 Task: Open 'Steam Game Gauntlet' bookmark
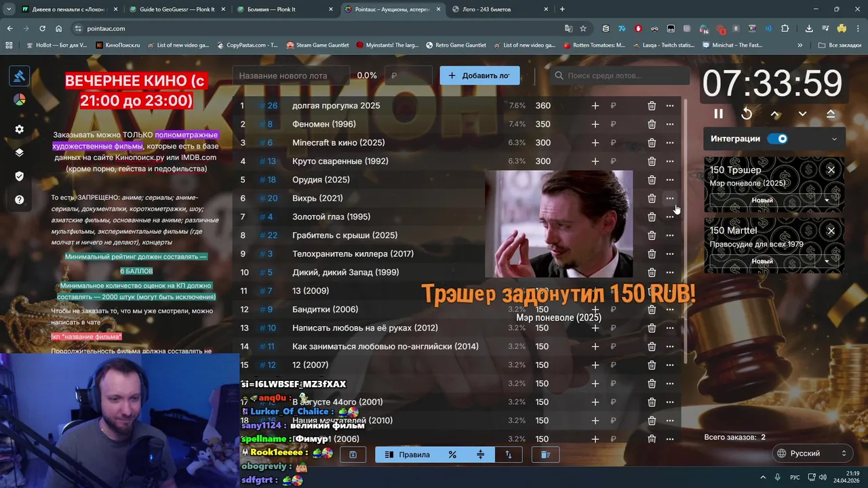tap(317, 45)
